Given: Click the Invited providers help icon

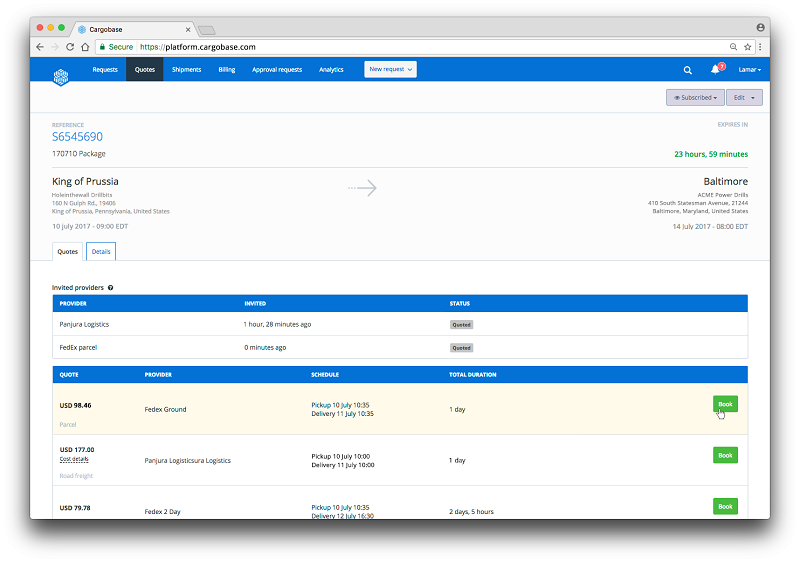Looking at the screenshot, I should click(110, 287).
